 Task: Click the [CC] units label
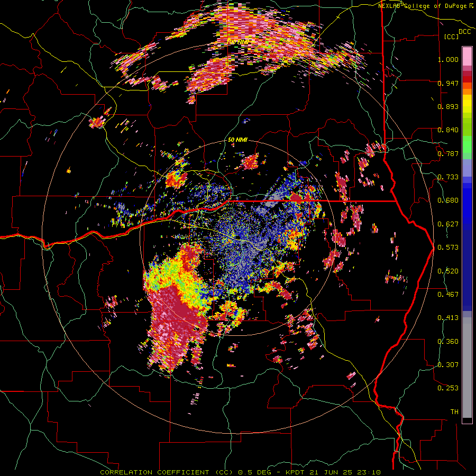451,36
